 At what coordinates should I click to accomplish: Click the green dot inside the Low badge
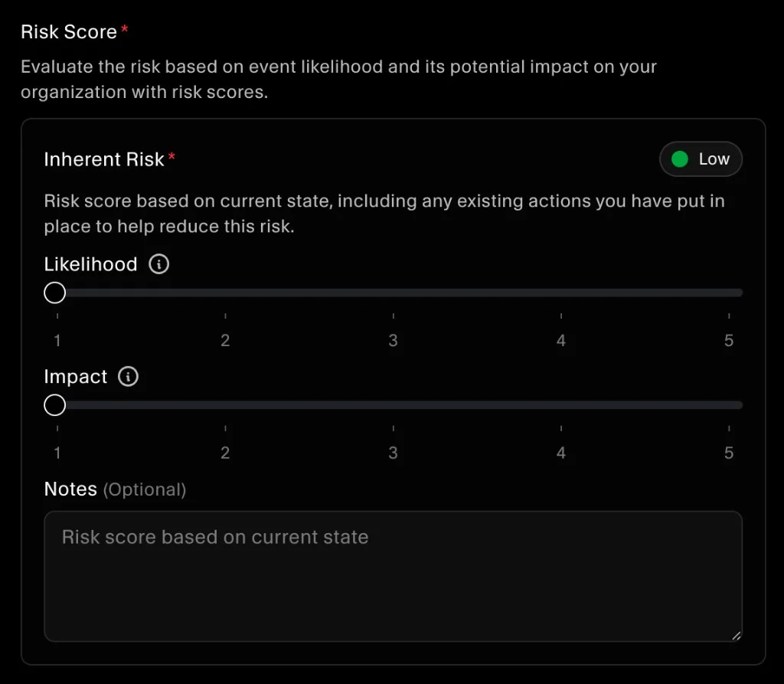pyautogui.click(x=681, y=159)
